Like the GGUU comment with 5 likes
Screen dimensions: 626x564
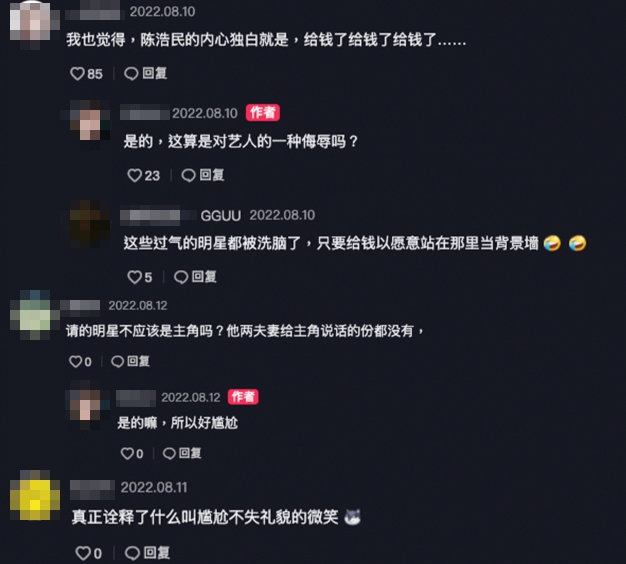pos(134,277)
